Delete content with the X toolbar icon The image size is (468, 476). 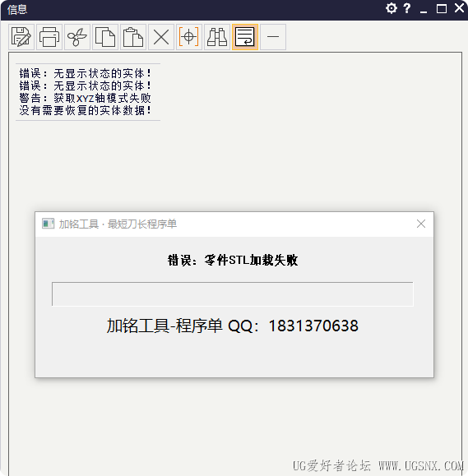click(161, 37)
